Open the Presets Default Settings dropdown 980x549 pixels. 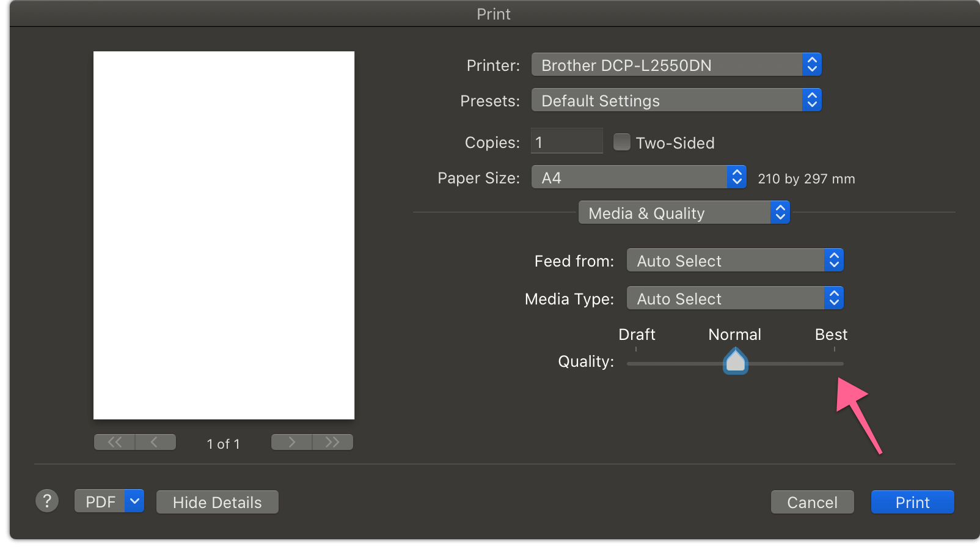(x=676, y=100)
